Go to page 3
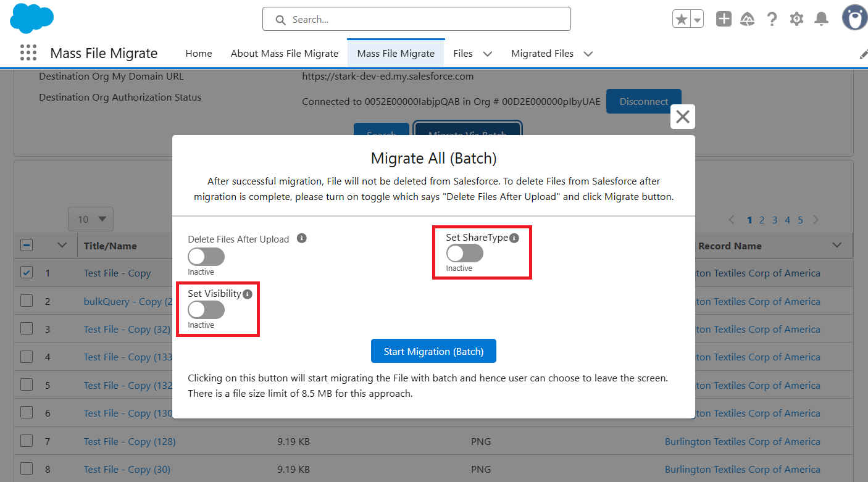868x482 pixels. [x=775, y=220]
